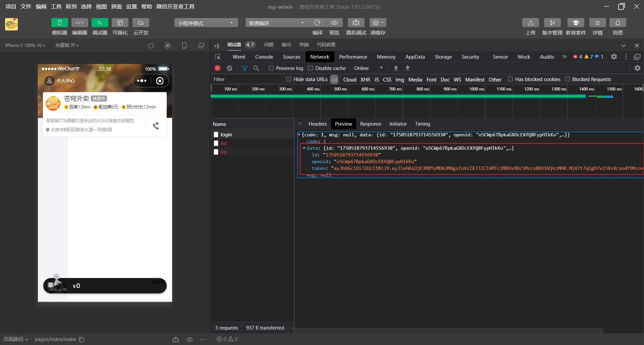This screenshot has width=644, height=345.
Task: Open the 小程序模式 mode dropdown
Action: click(x=206, y=23)
